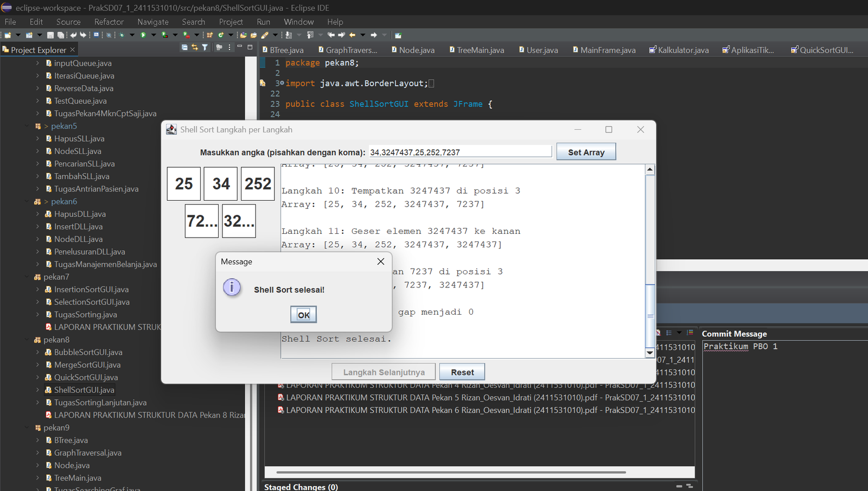Screen dimensions: 868x491
Task: Expand the BubbleSortGUI.java tree node
Action: pos(37,352)
